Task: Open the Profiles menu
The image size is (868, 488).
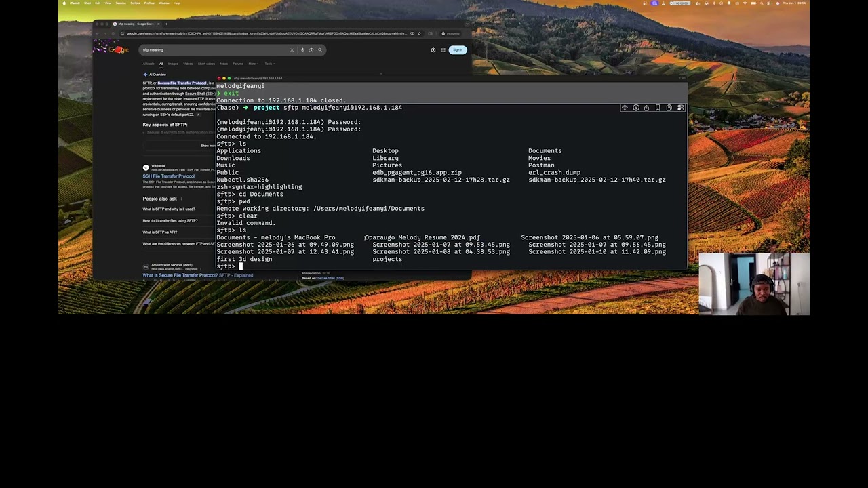Action: pyautogui.click(x=149, y=3)
